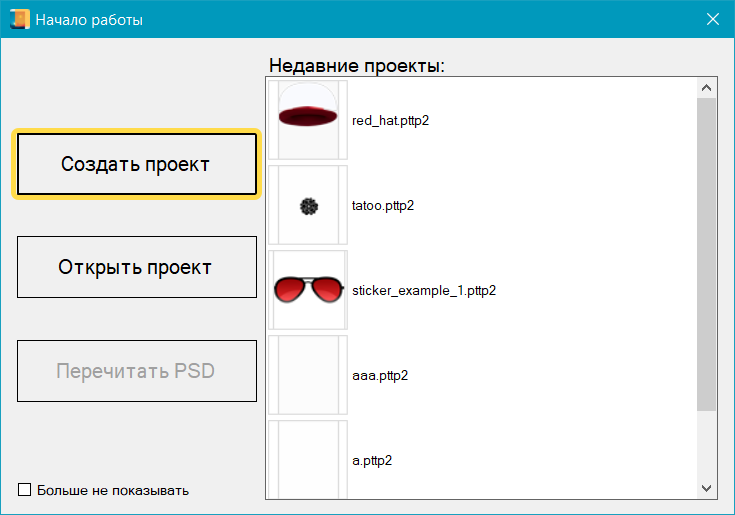Select aaa.pttp2 file name

click(x=380, y=376)
